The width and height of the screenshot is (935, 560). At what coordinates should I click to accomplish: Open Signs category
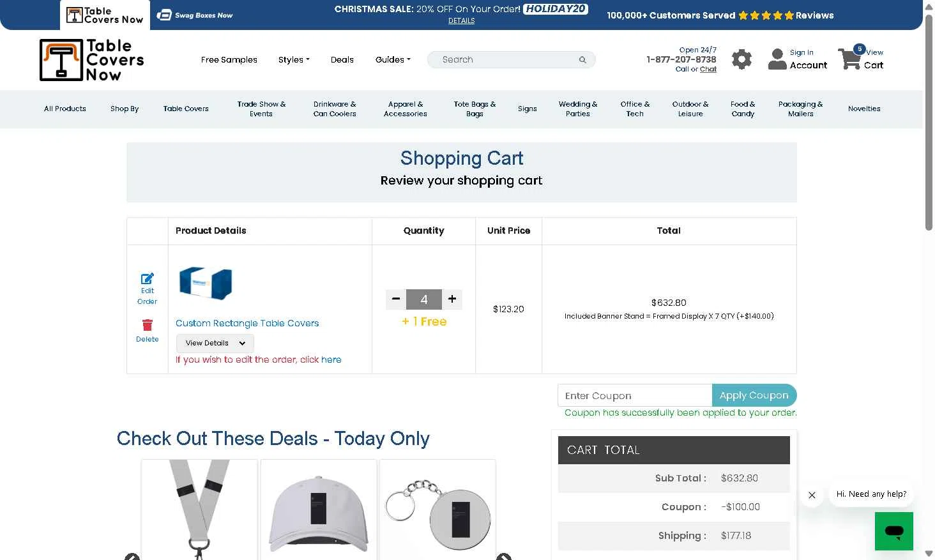tap(528, 109)
